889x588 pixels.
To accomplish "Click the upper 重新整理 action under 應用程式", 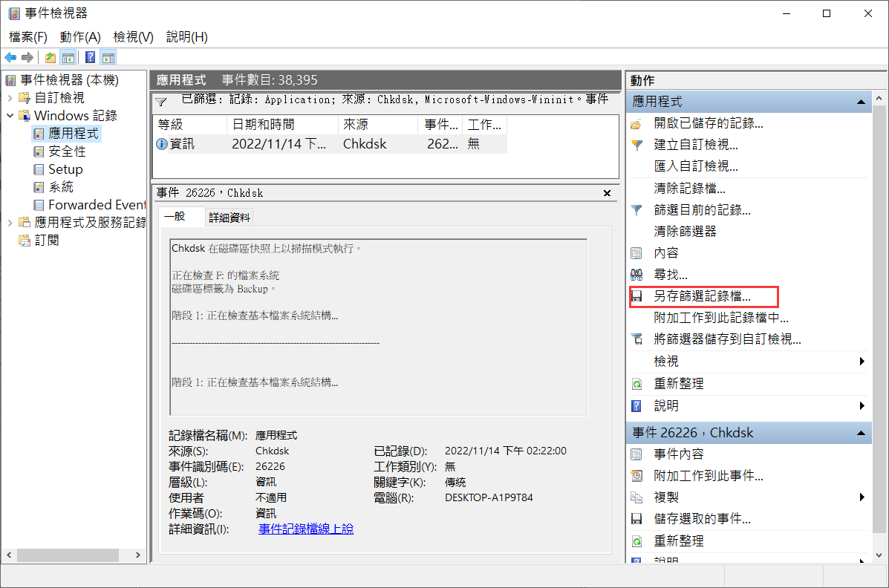I will (x=678, y=383).
